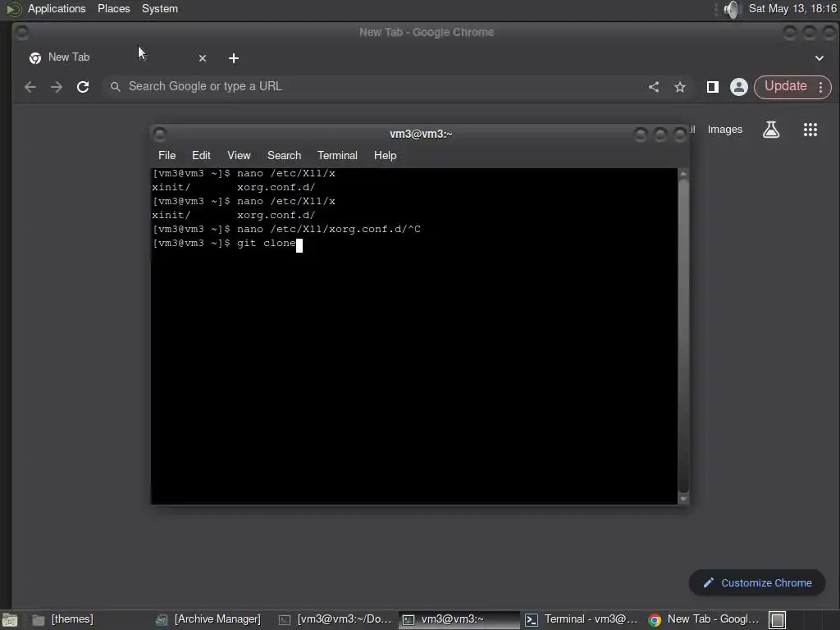Image resolution: width=840 pixels, height=630 pixels.
Task: Click the Sat May 13 clock in the panel
Action: tap(792, 8)
